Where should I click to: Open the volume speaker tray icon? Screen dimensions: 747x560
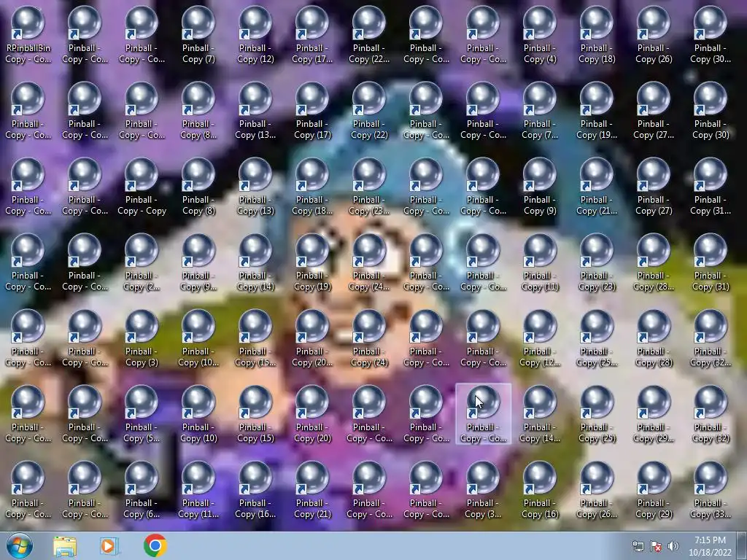[673, 546]
